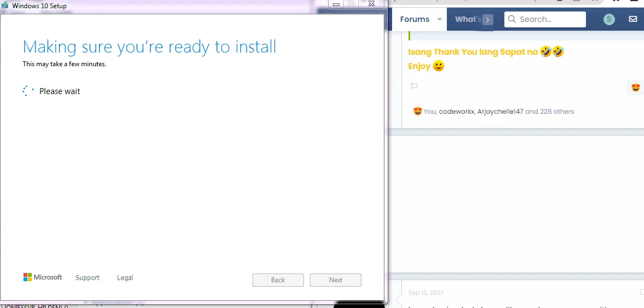The height and width of the screenshot is (308, 644).
Task: Open the What's new tab in forum
Action: click(x=468, y=19)
